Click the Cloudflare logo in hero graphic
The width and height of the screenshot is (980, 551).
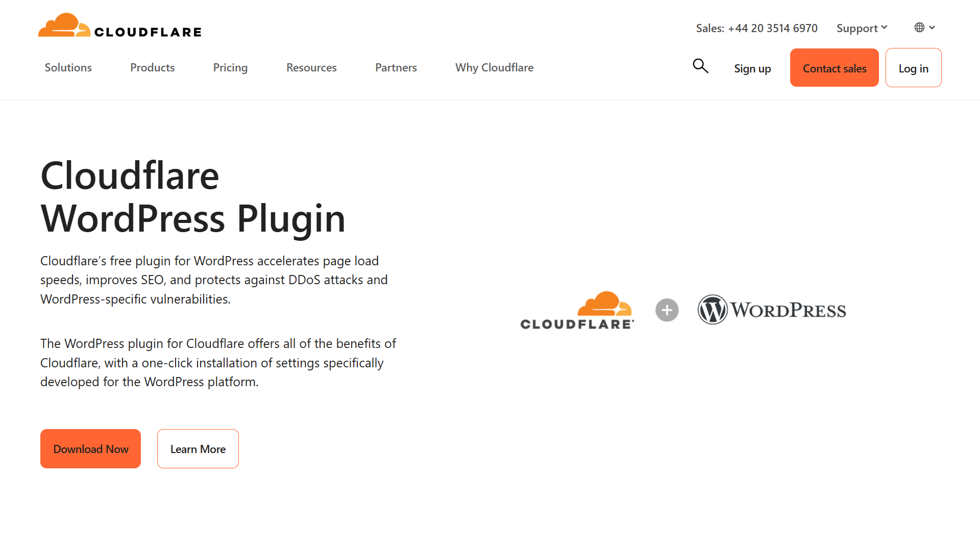tap(577, 310)
